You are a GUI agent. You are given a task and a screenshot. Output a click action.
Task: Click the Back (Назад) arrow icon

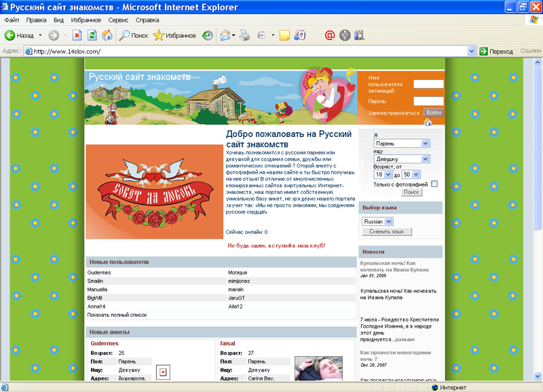coord(10,35)
